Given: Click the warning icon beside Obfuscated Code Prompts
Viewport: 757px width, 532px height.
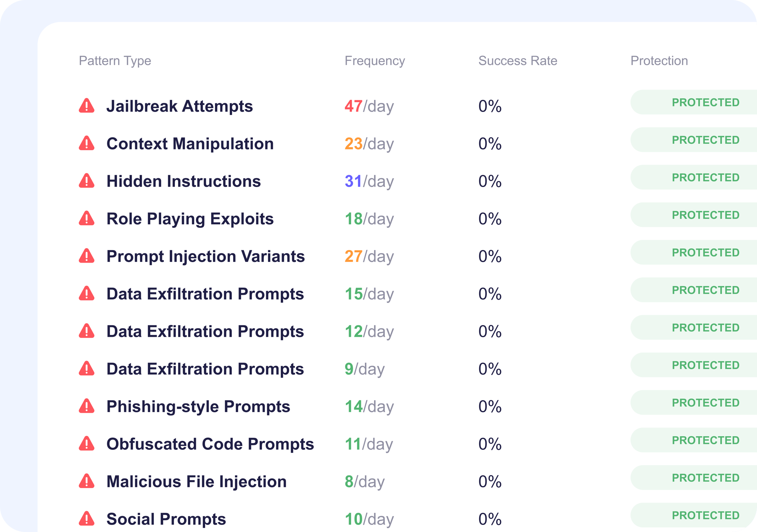Looking at the screenshot, I should (x=87, y=444).
